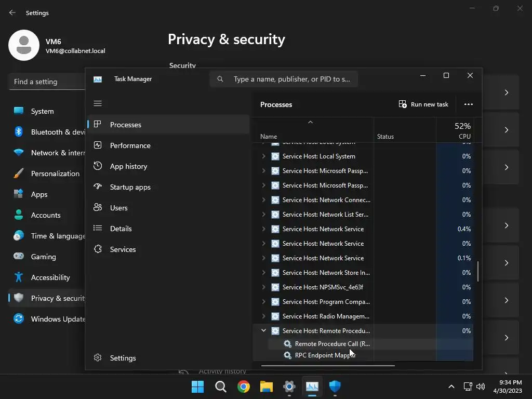Screen dimensions: 532x399
Task: Open clock and date flyout
Action: [508, 387]
